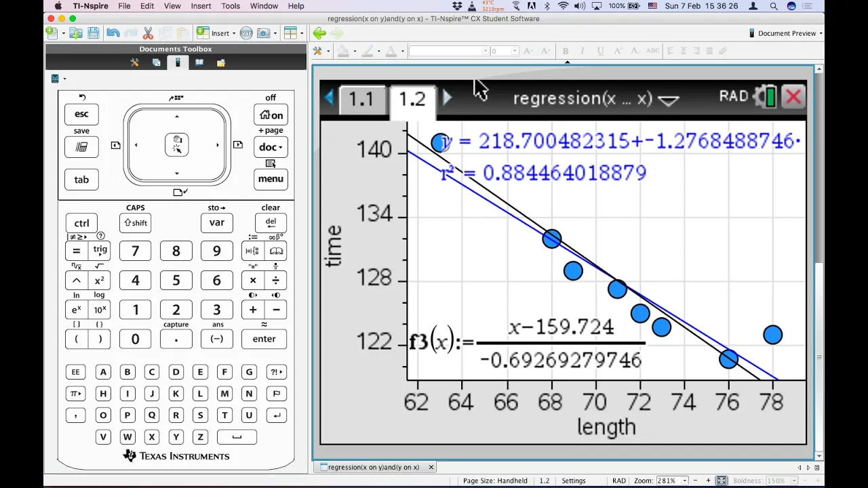Open the Tools menu

coord(231,6)
